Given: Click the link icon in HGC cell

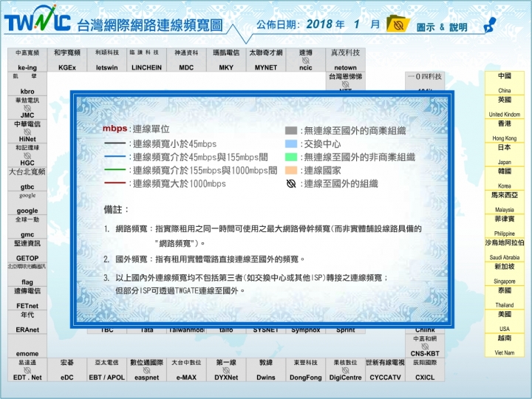Looking at the screenshot, I should (x=27, y=155).
